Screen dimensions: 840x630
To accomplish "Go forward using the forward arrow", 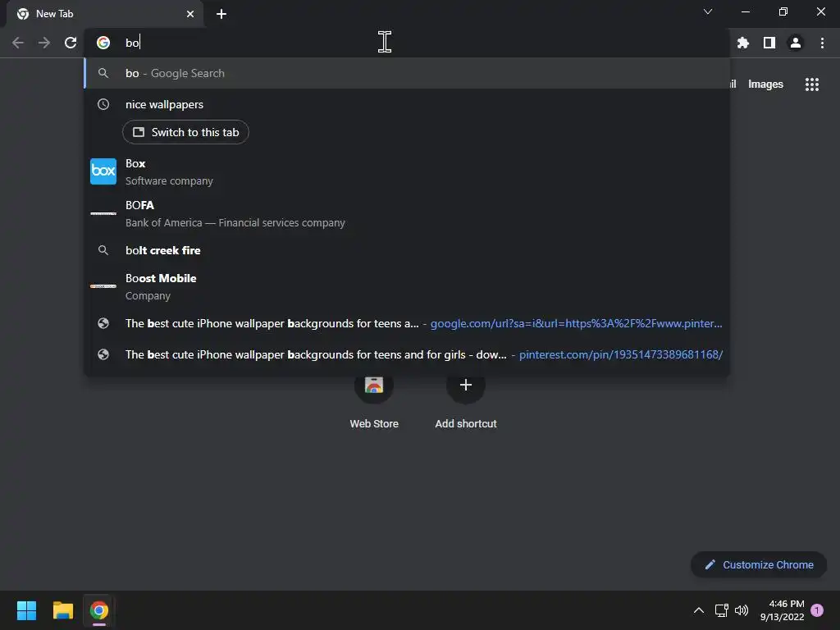I will (44, 43).
